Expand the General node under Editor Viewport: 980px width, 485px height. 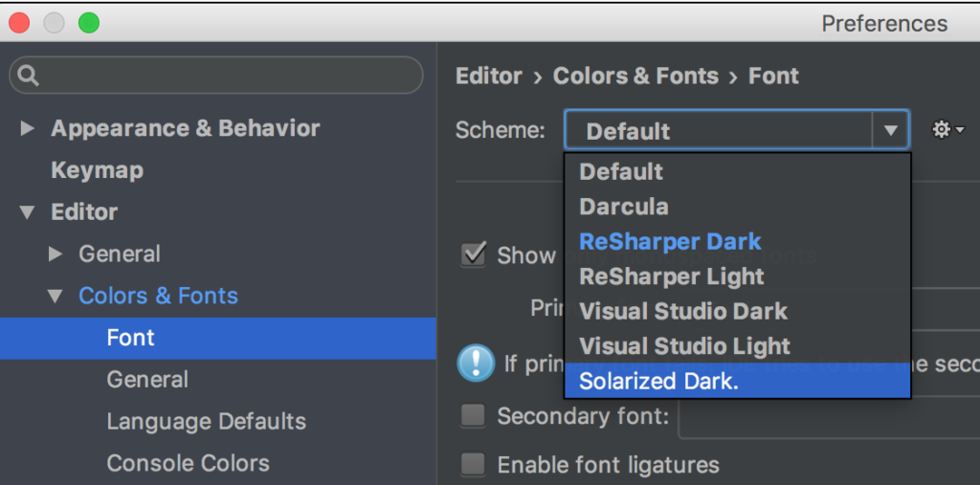[x=56, y=254]
